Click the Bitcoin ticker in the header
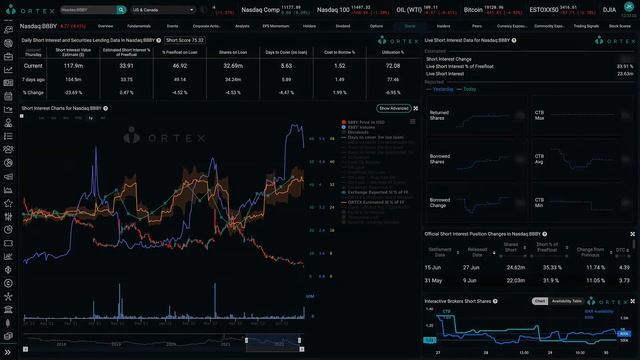The width and height of the screenshot is (640, 360). point(493,10)
